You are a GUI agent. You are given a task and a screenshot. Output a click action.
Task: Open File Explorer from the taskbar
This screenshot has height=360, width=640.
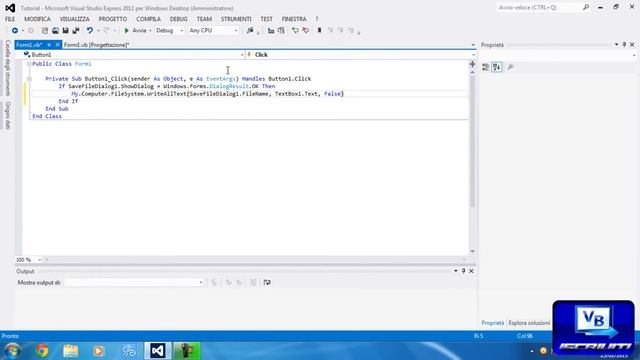click(x=71, y=351)
